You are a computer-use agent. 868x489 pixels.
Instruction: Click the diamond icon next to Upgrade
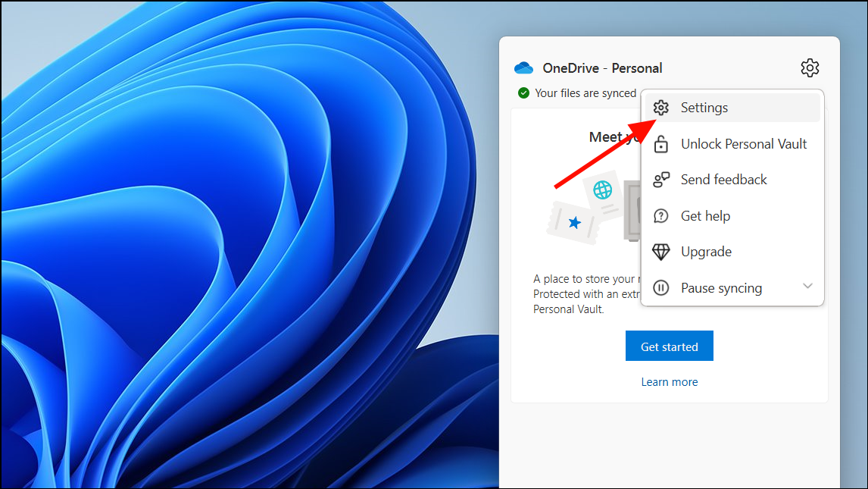point(661,251)
